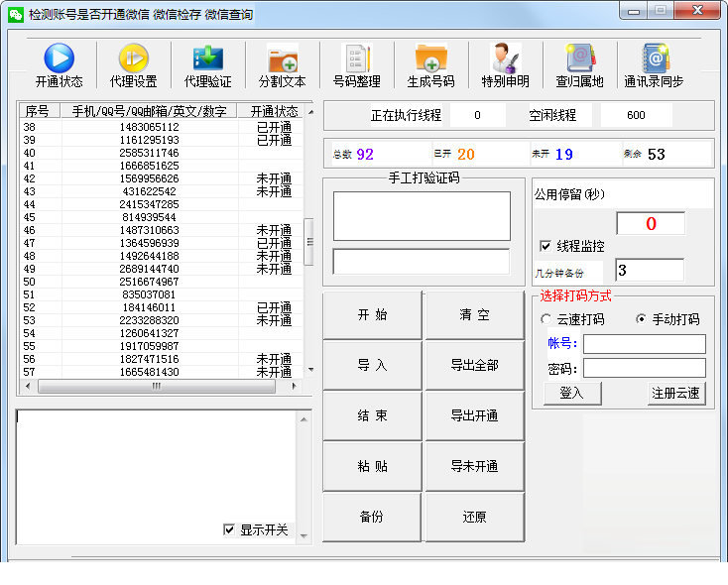Open the 分割文本 folder icon
Image resolution: width=728 pixels, height=585 pixels.
[x=283, y=58]
